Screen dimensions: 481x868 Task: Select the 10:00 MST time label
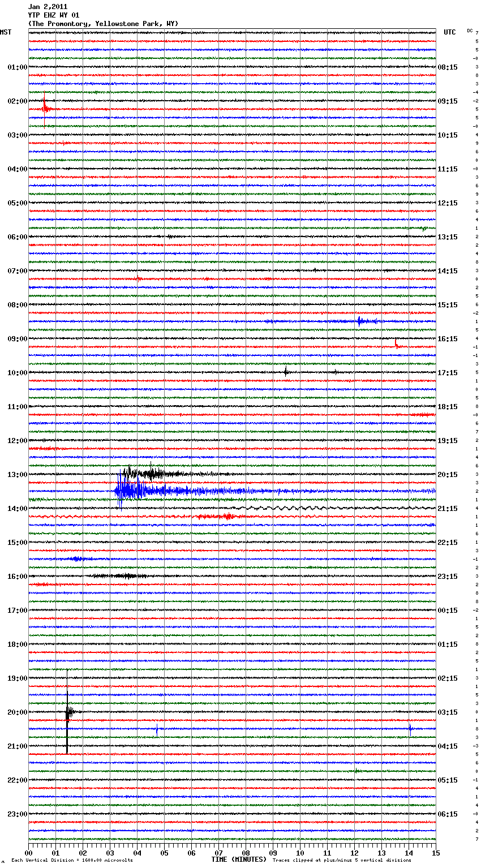click(x=18, y=373)
